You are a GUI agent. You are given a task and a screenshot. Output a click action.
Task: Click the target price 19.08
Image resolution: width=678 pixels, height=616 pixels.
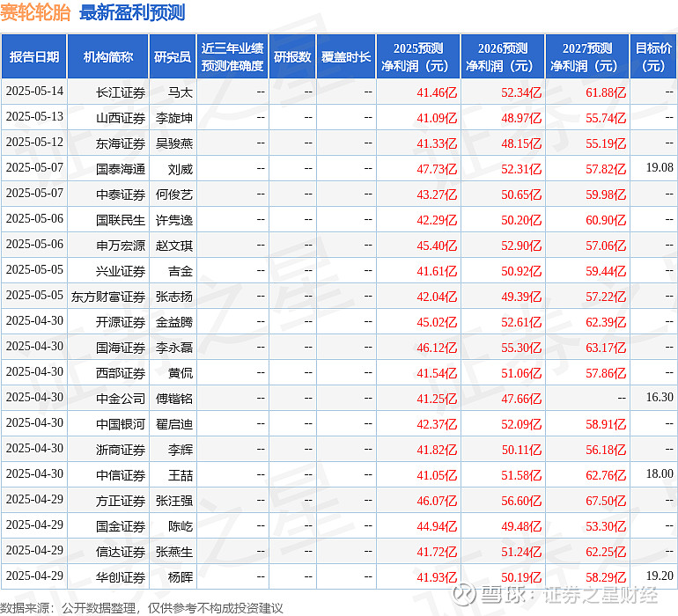click(x=660, y=167)
